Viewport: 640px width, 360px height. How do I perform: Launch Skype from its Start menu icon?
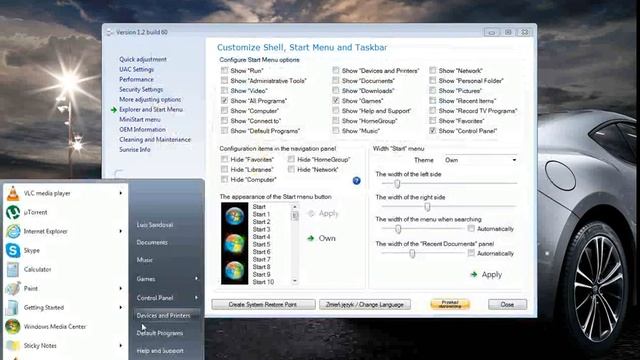point(13,250)
